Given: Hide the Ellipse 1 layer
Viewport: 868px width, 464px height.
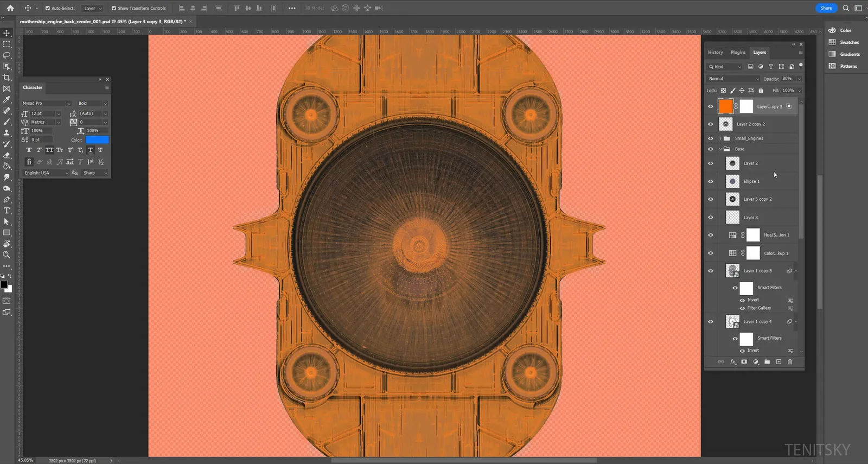Looking at the screenshot, I should pos(711,181).
